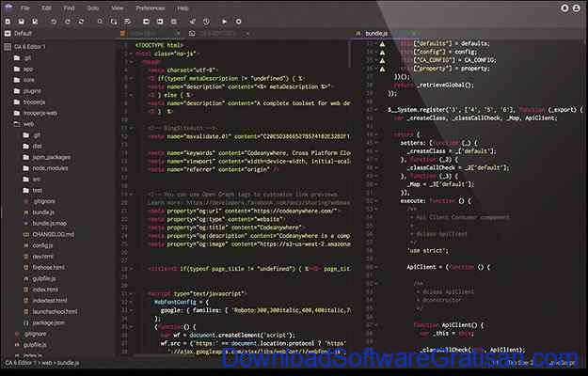Expand the dist folder
Screen dimensions: 588x376
32,146
